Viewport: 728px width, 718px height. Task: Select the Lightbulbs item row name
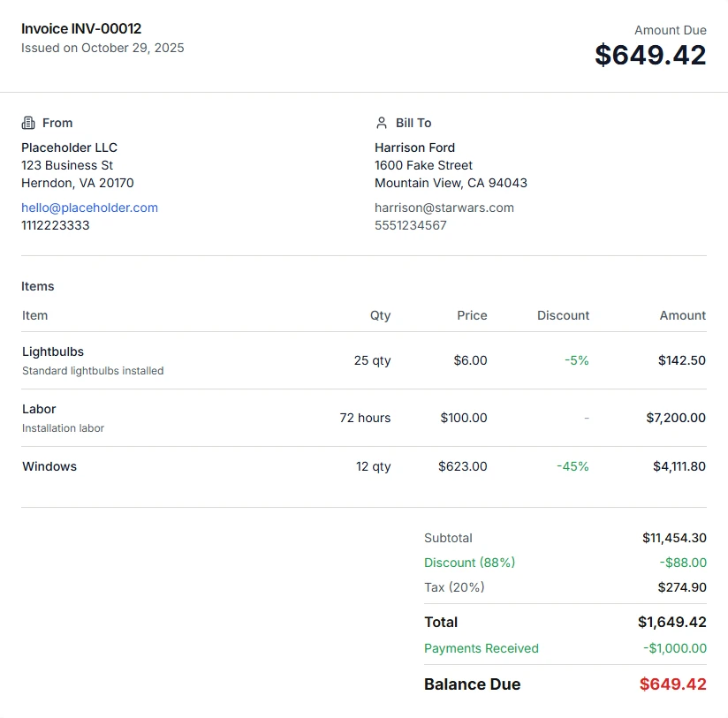point(53,351)
